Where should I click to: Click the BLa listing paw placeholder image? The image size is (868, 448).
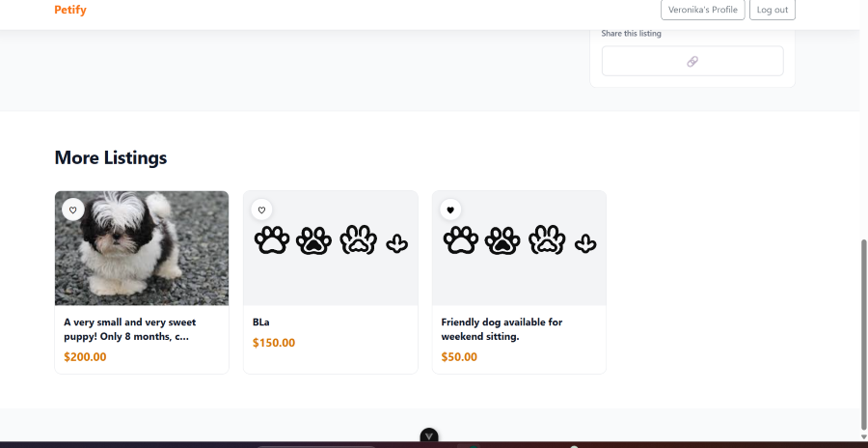click(330, 249)
